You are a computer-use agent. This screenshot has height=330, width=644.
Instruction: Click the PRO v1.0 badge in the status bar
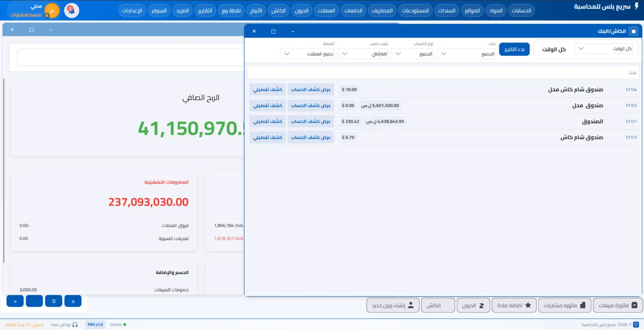[95, 325]
